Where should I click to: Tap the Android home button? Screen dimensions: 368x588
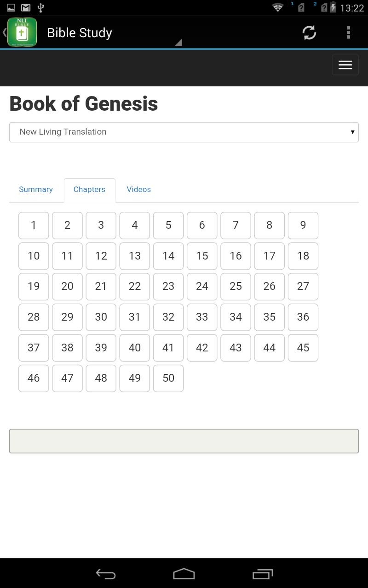click(184, 574)
